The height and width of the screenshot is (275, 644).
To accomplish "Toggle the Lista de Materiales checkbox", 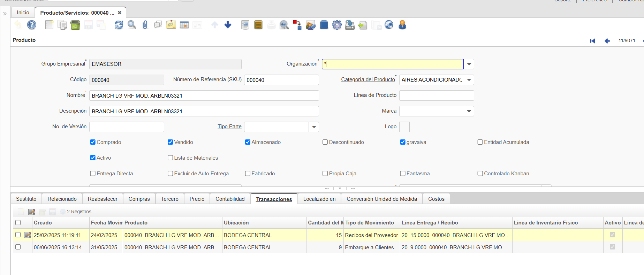I will point(171,158).
